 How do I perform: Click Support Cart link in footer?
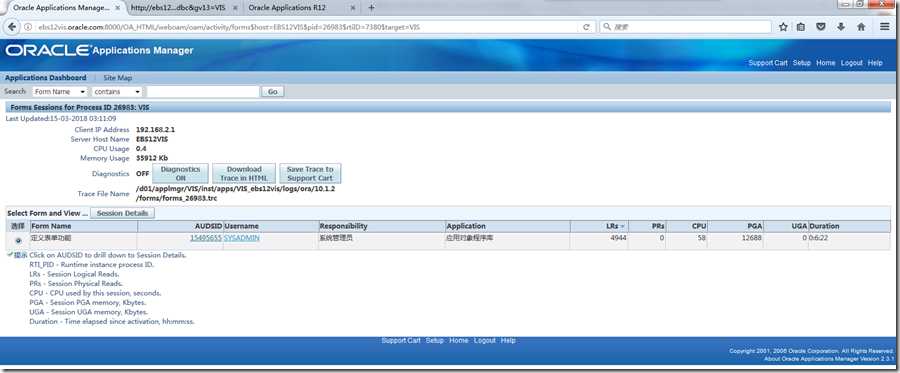pos(401,340)
